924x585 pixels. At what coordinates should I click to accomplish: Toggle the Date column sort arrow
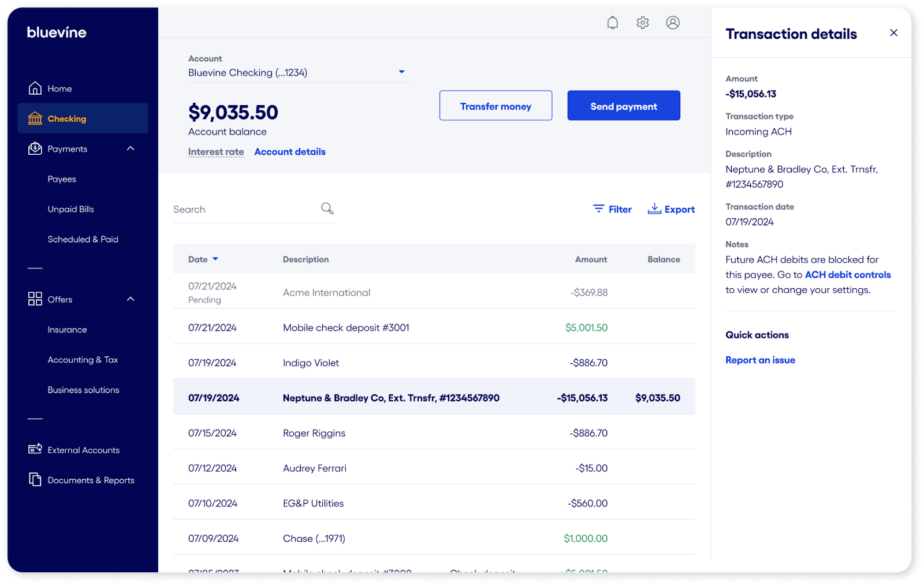coord(216,259)
